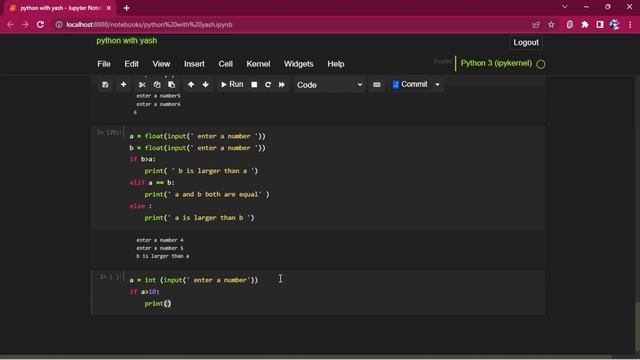Go forward in browser history
This screenshot has height=360, width=640.
[25, 24]
